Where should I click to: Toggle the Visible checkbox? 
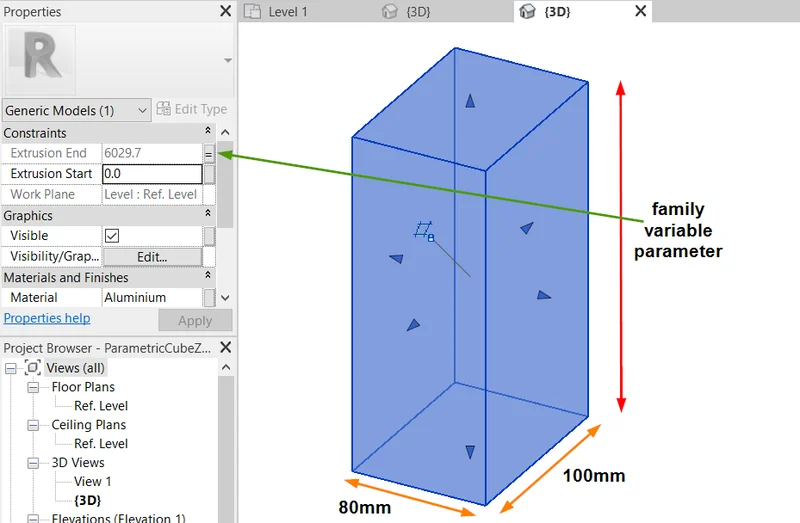[112, 236]
